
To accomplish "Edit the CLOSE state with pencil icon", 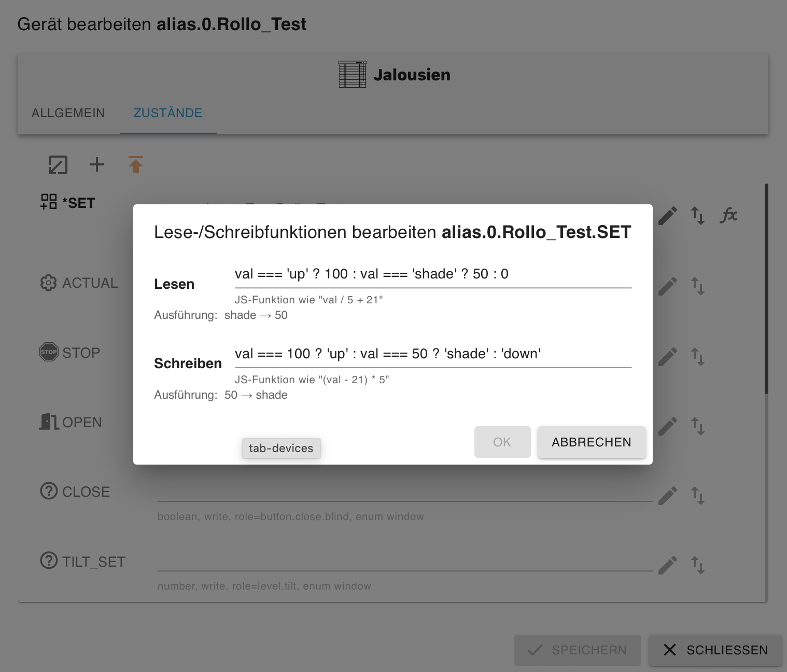I will pyautogui.click(x=668, y=496).
